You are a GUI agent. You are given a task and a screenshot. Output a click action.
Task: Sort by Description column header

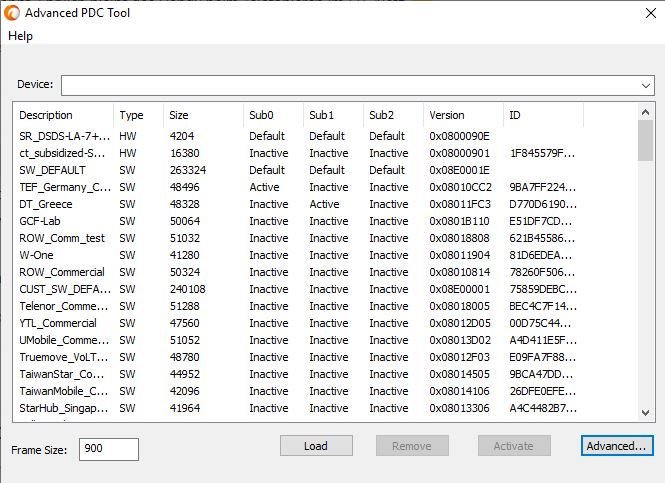pyautogui.click(x=63, y=115)
